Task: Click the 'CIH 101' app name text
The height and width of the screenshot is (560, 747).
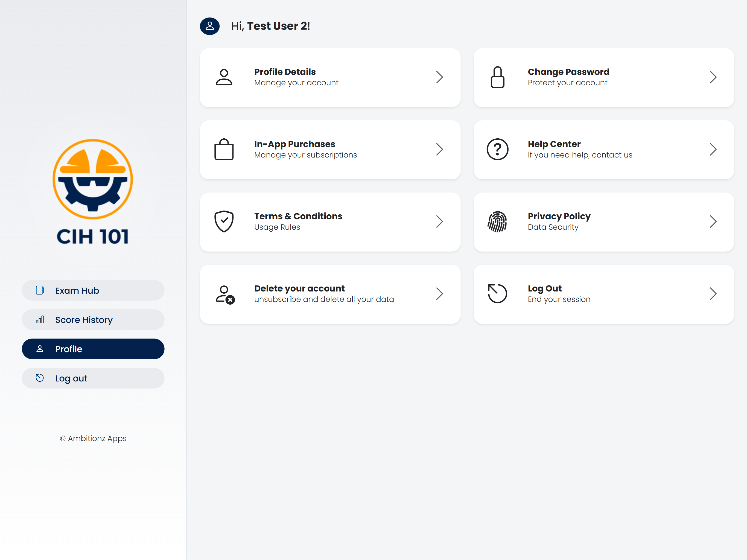Action: (92, 237)
